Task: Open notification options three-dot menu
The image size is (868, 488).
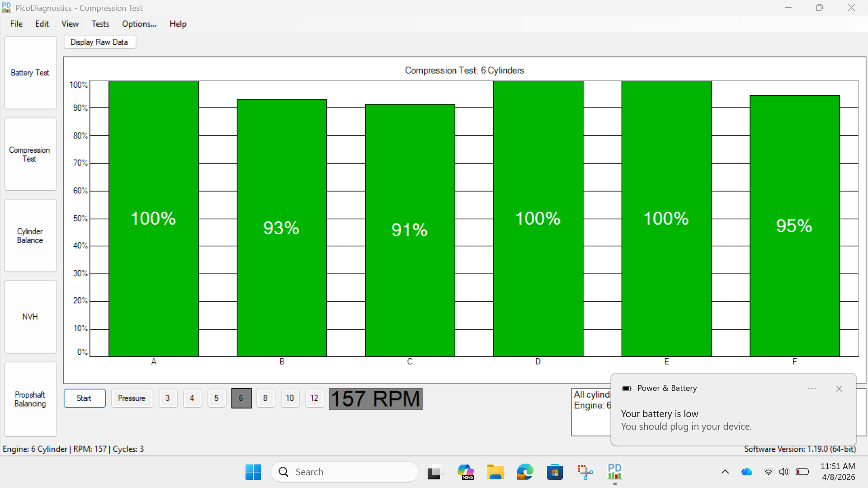Action: pos(812,389)
